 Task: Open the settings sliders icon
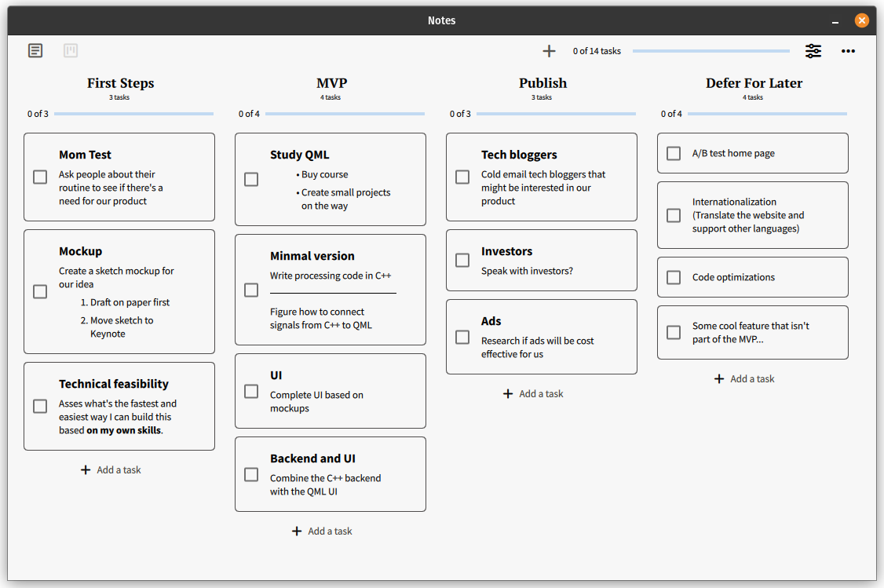coord(813,51)
